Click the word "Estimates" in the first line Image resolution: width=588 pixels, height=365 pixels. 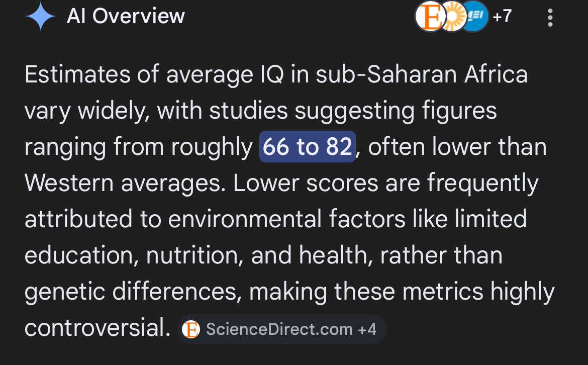77,74
